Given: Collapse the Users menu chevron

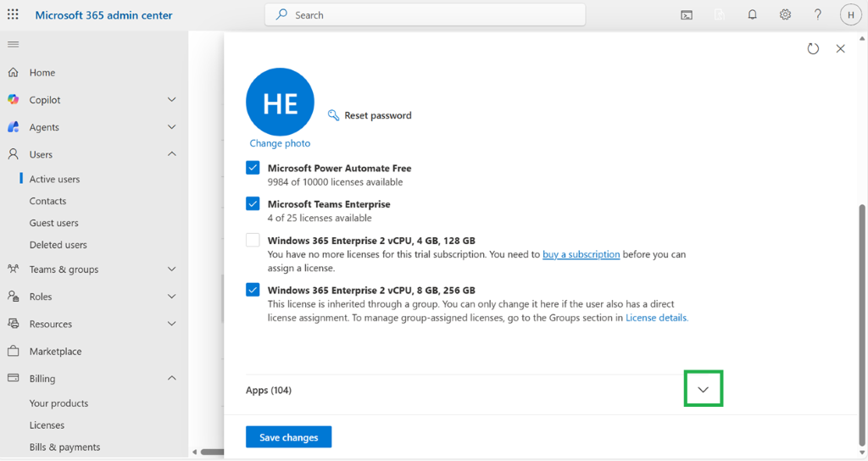Looking at the screenshot, I should (171, 154).
